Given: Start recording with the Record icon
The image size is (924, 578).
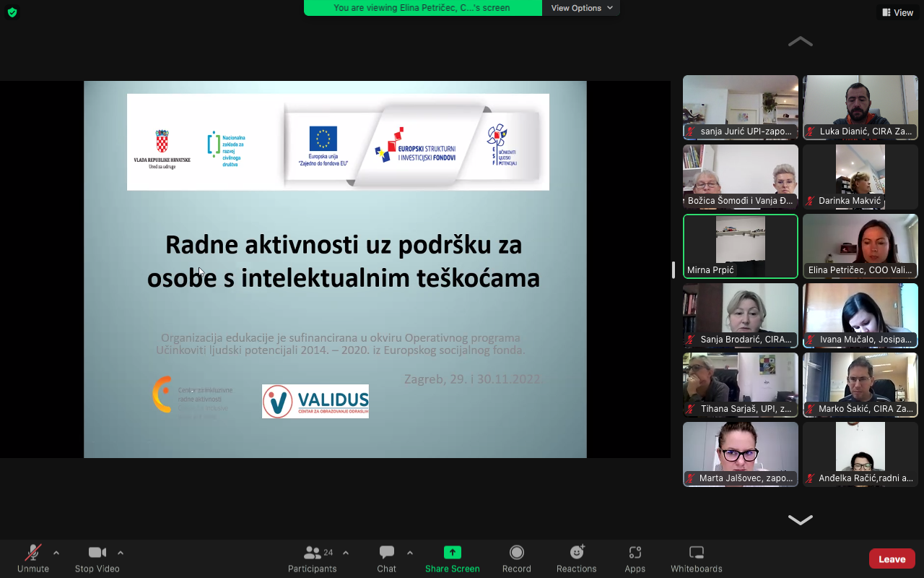Looking at the screenshot, I should click(517, 553).
